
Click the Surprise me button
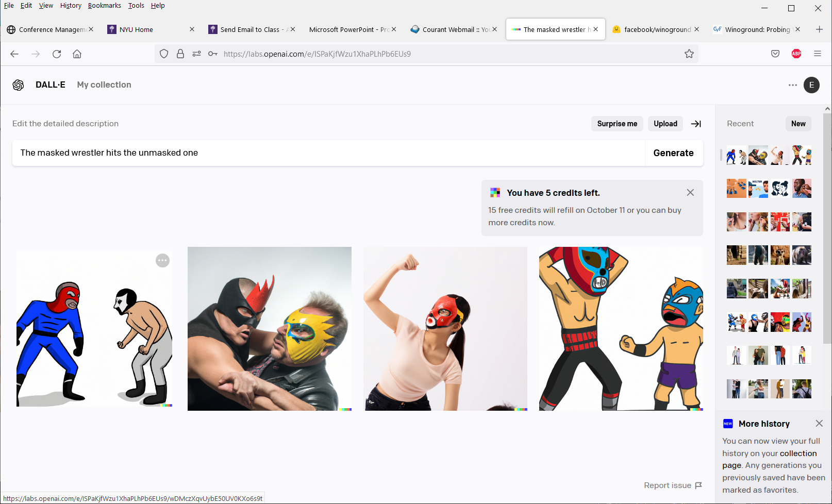click(x=617, y=124)
